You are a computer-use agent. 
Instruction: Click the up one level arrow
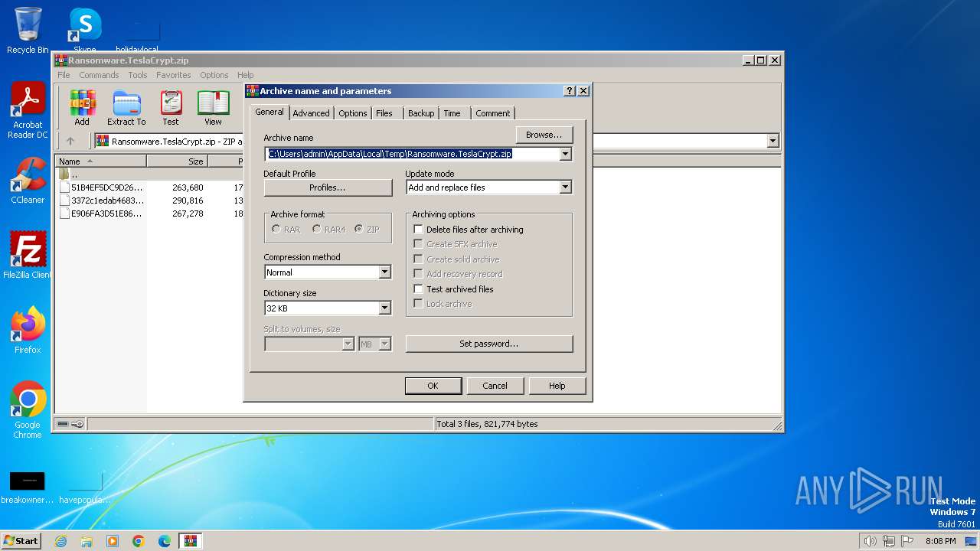tap(70, 141)
